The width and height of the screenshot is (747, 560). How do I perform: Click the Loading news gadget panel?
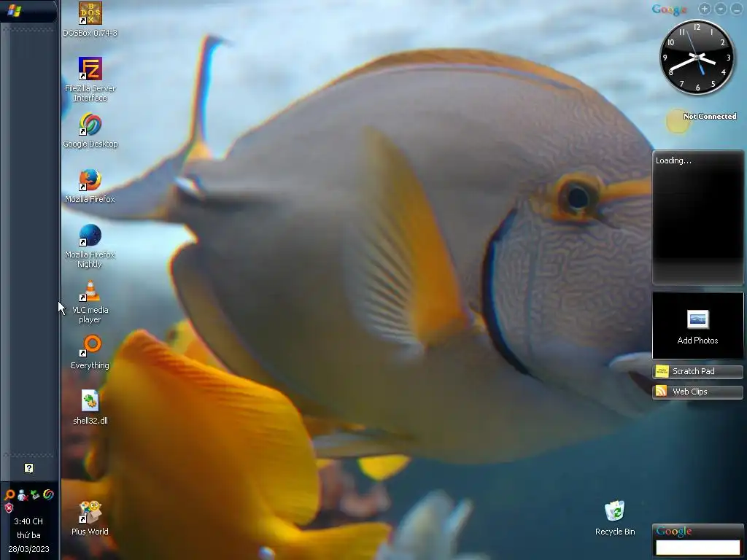698,217
